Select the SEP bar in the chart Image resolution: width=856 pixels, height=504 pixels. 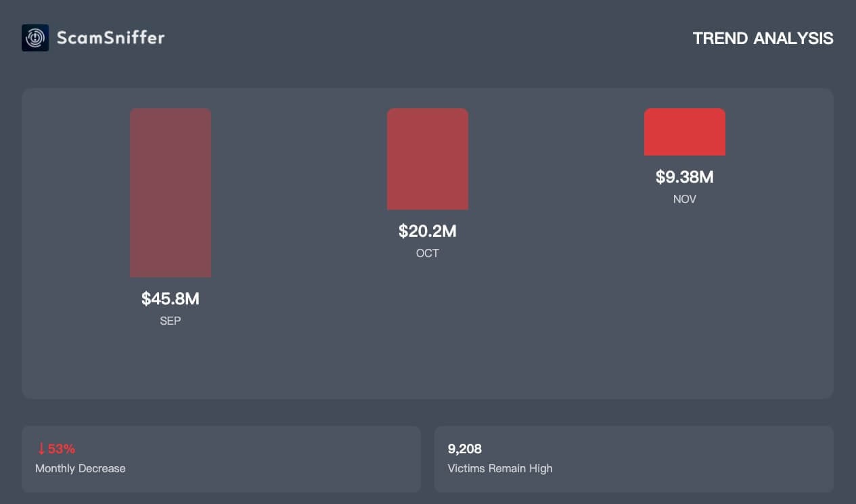(171, 193)
